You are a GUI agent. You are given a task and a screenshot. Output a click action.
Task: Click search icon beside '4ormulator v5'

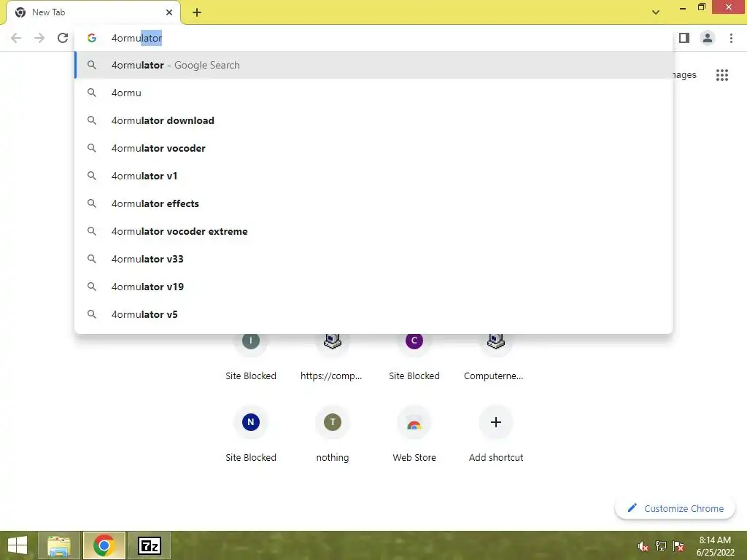coord(92,314)
